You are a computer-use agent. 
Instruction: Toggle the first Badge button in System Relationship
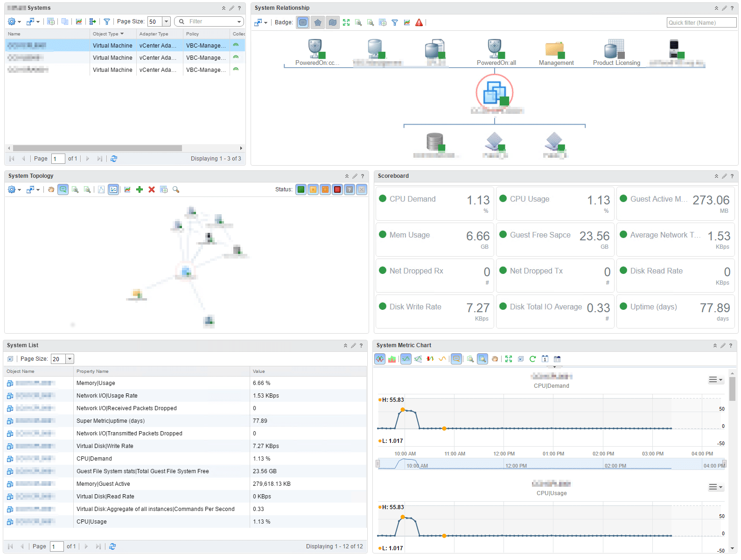point(303,22)
